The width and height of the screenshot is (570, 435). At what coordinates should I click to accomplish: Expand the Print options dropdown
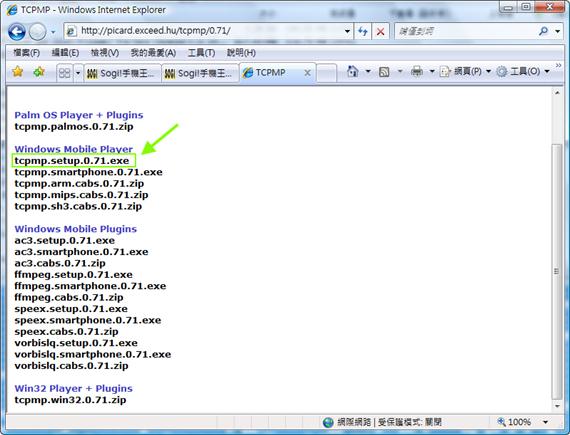point(432,71)
